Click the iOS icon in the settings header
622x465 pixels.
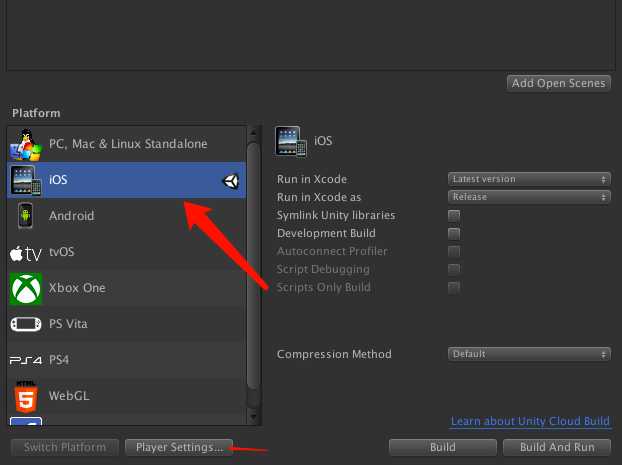coord(291,141)
